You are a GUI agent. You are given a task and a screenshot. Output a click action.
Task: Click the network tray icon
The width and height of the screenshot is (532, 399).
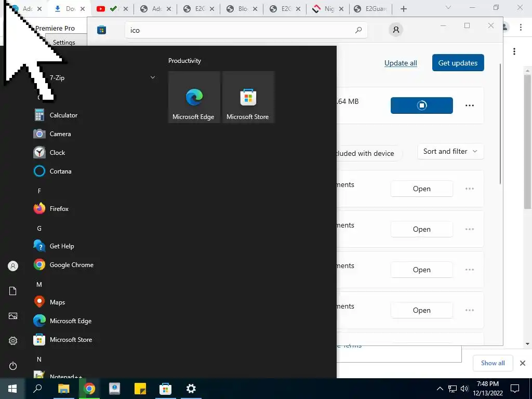(453, 389)
